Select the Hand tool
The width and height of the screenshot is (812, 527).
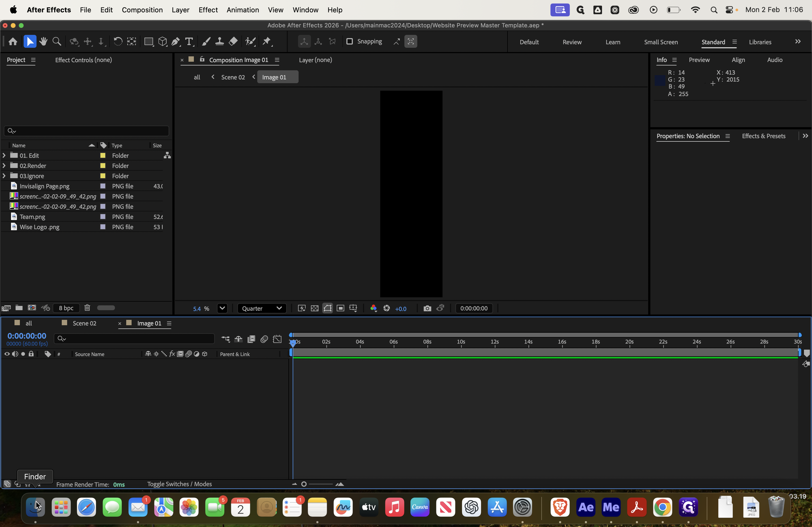click(43, 42)
